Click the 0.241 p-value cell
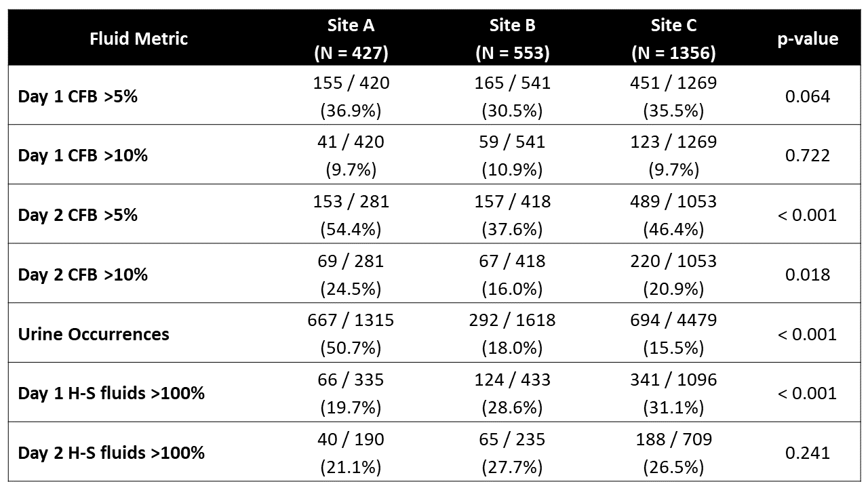Viewport: 868px width, 488px height. [808, 453]
